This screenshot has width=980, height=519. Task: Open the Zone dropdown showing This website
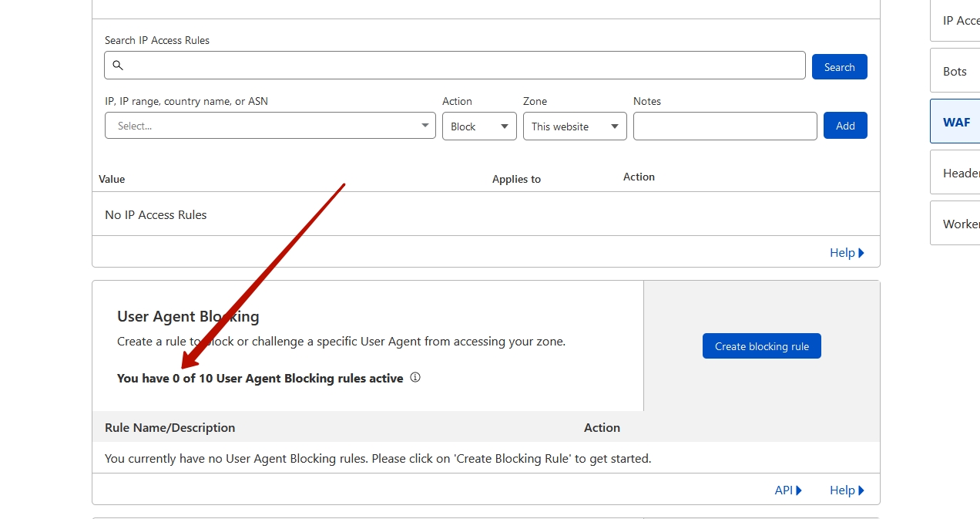574,126
